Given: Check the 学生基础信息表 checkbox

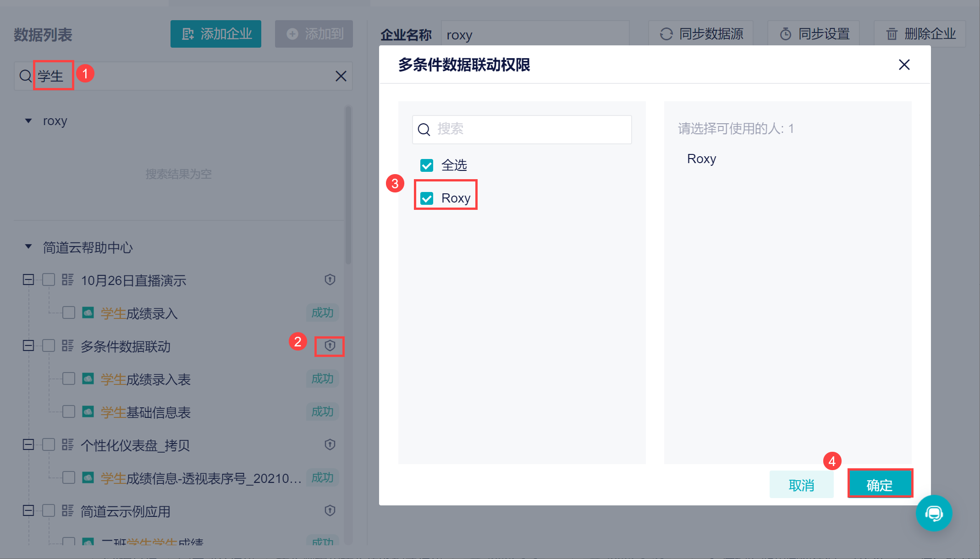Looking at the screenshot, I should pyautogui.click(x=69, y=412).
